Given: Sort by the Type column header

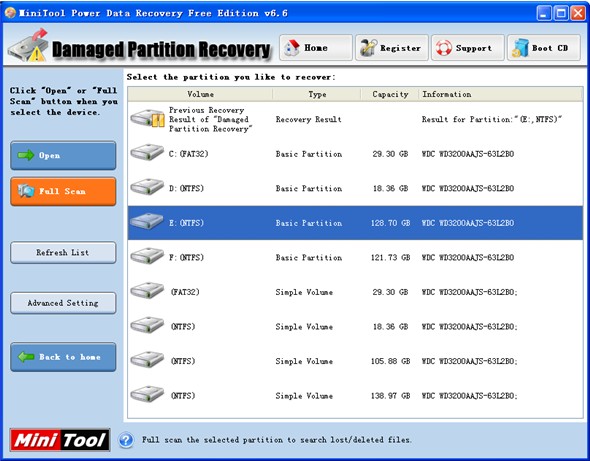Looking at the screenshot, I should pyautogui.click(x=317, y=94).
